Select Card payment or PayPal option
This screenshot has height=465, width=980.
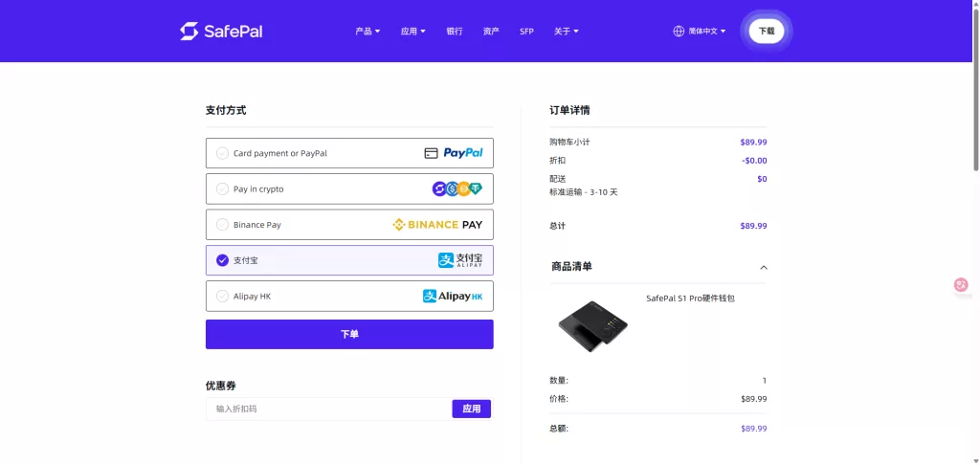[349, 153]
